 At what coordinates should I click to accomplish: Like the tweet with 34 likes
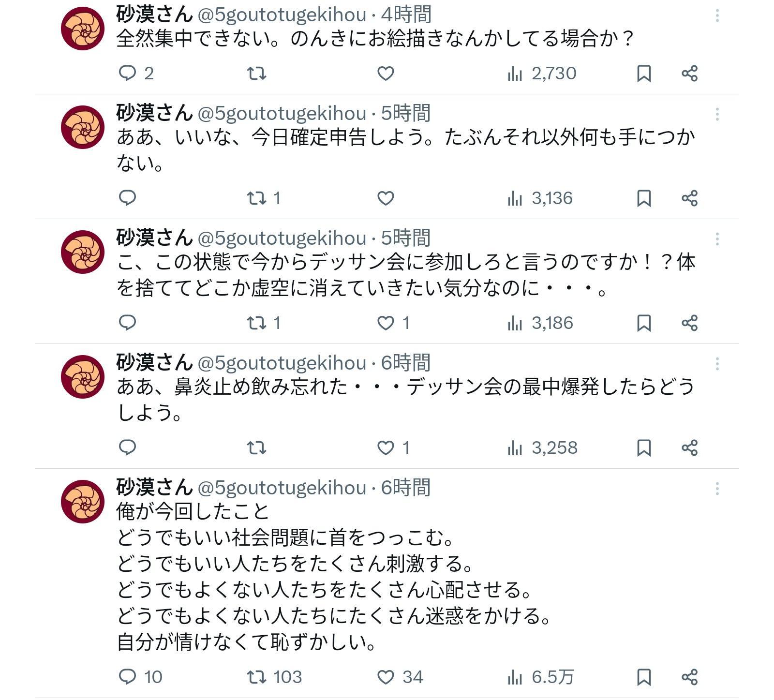(x=386, y=677)
